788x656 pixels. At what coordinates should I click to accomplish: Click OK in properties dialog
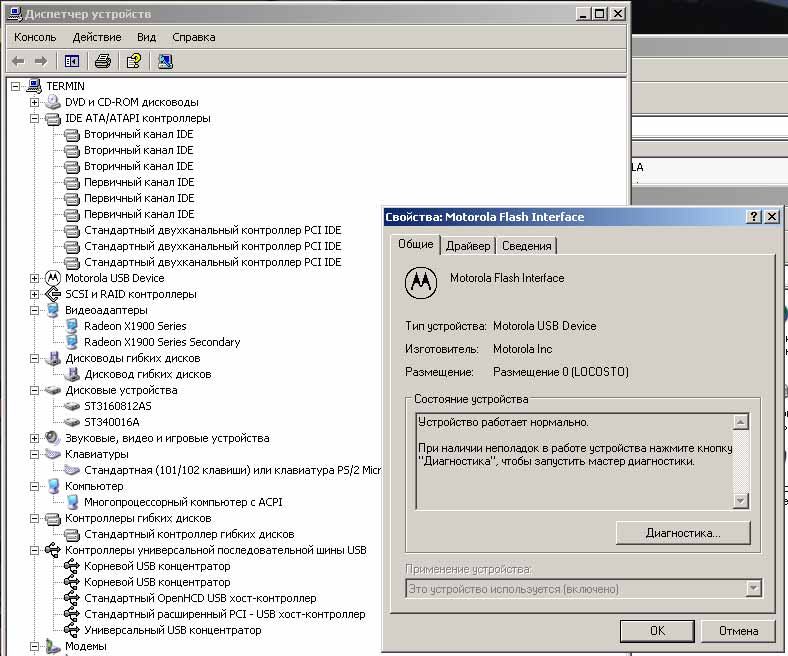click(x=657, y=631)
